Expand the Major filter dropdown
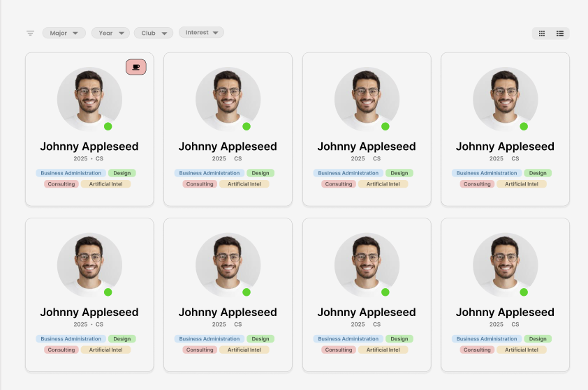 coord(64,33)
